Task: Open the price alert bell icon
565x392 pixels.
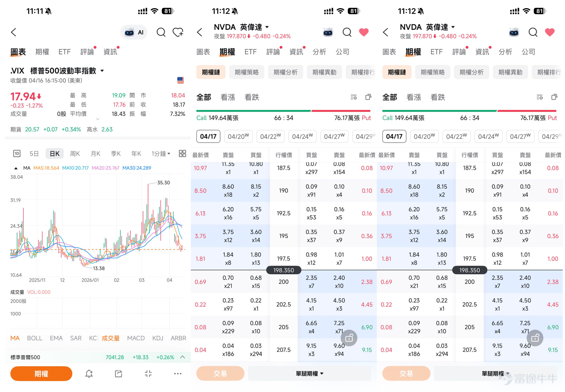Action: (89, 374)
